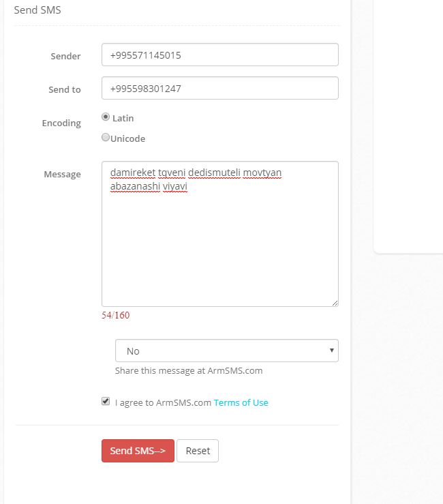The width and height of the screenshot is (443, 504).
Task: Open the Terms of Use link
Action: pyautogui.click(x=241, y=402)
